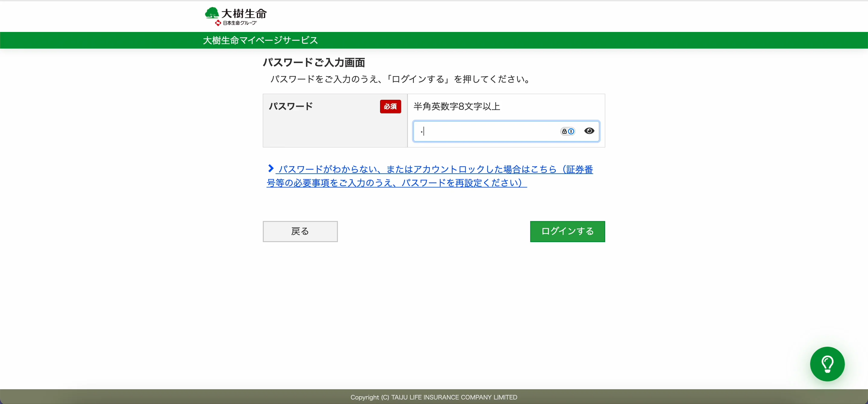
Task: Click the lock icon in the password field
Action: pyautogui.click(x=565, y=131)
